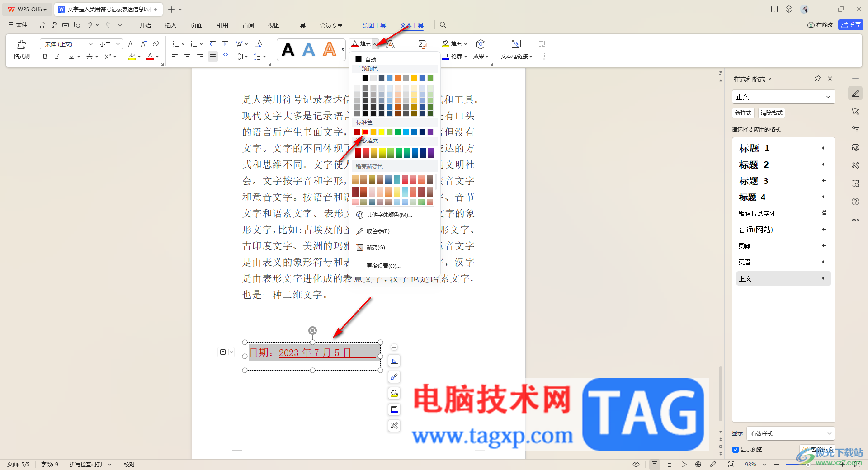The width and height of the screenshot is (868, 470).
Task: Open the Show (显示) 有效样式 dropdown
Action: click(x=790, y=433)
